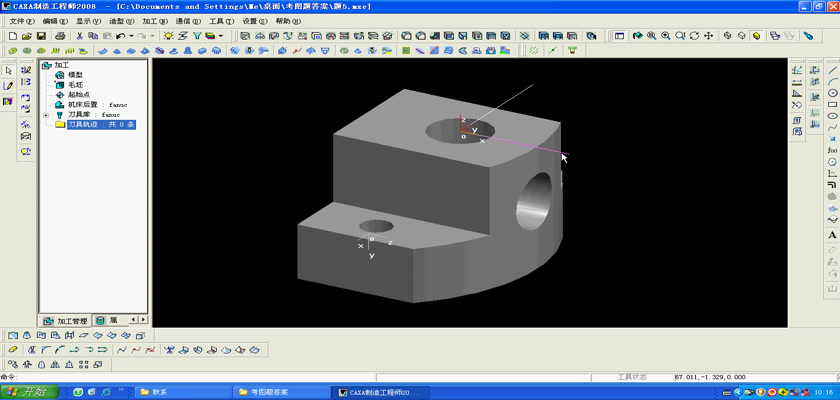Click the 工具状态 status bar field
This screenshot has height=400, width=840.
[x=632, y=378]
